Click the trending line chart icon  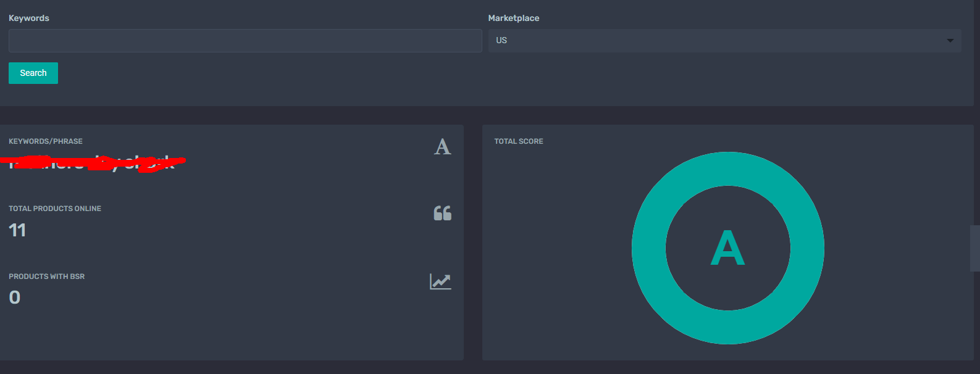coord(440,281)
